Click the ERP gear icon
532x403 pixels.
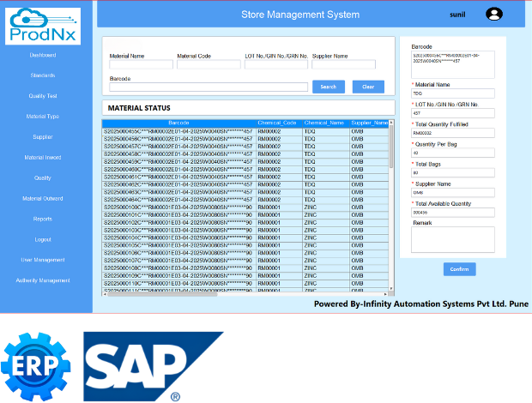[x=36, y=364]
